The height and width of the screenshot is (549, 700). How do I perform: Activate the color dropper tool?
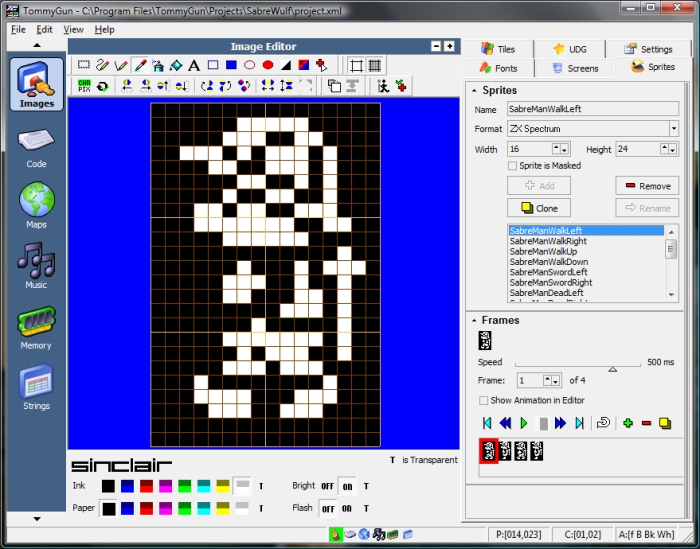(140, 65)
